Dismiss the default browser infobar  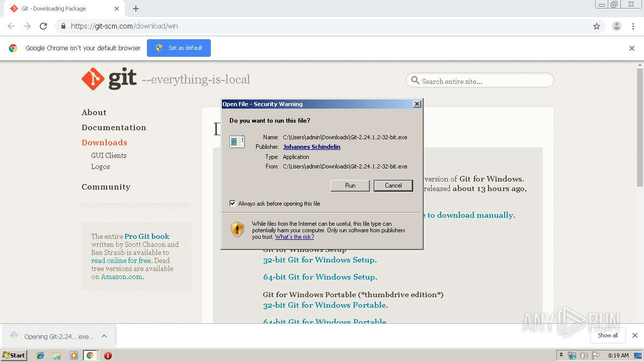[x=632, y=48]
